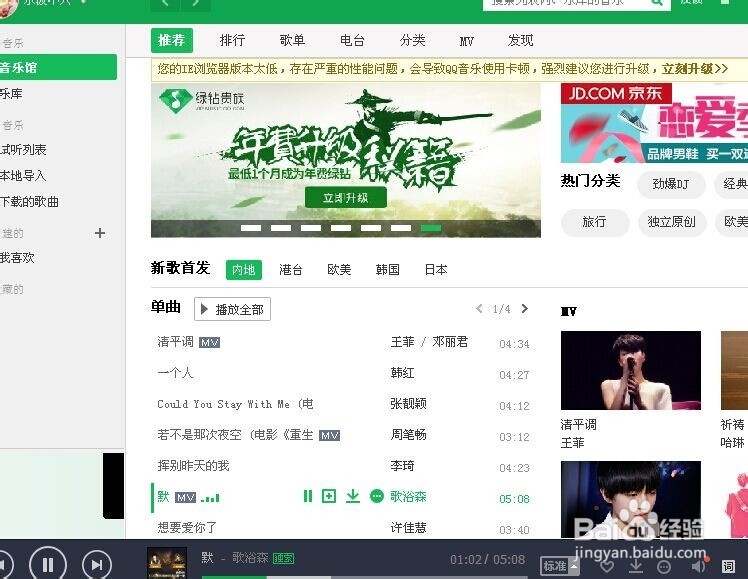Open the 标准 quality dropdown

click(x=560, y=566)
